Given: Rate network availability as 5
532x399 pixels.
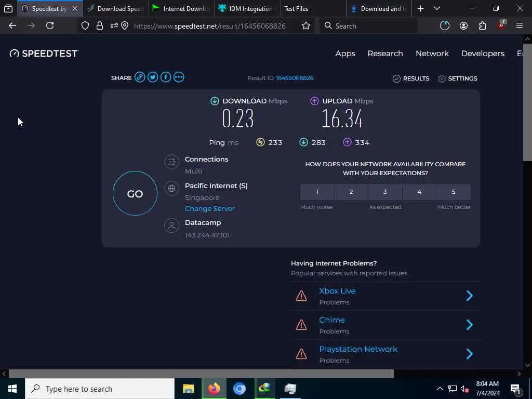Looking at the screenshot, I should point(454,192).
